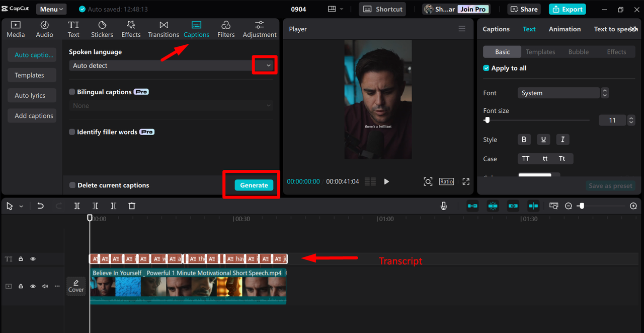Lock the main video track
The width and height of the screenshot is (644, 333).
21,286
